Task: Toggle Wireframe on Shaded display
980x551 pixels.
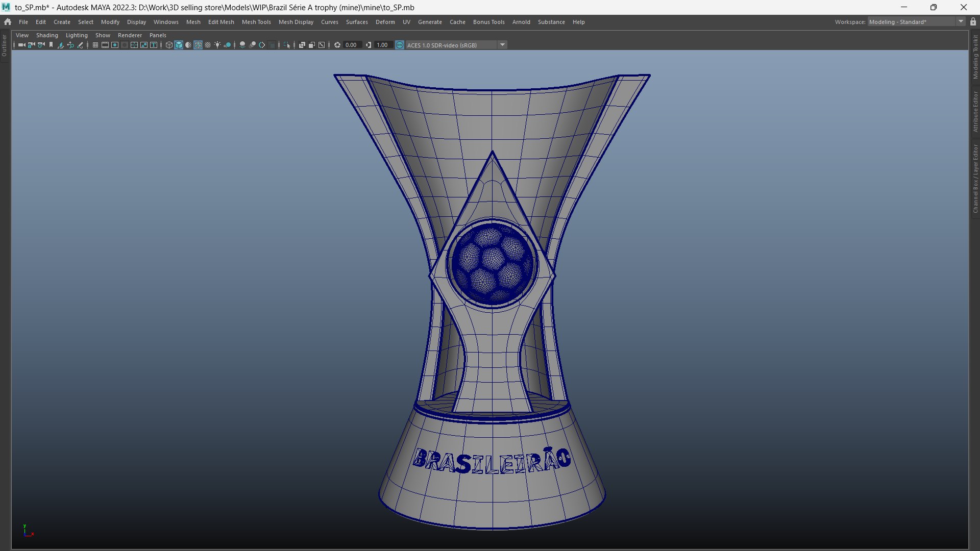Action: pos(198,45)
